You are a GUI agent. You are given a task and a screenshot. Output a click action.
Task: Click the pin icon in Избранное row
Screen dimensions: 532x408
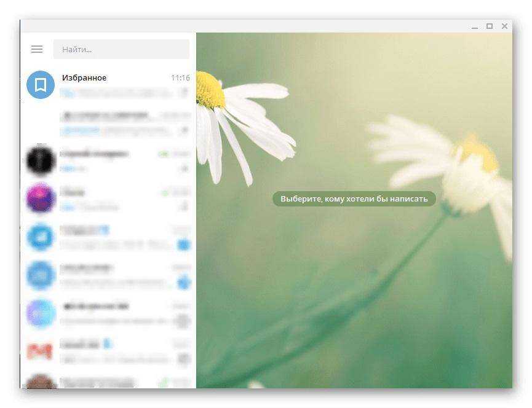pyautogui.click(x=183, y=93)
